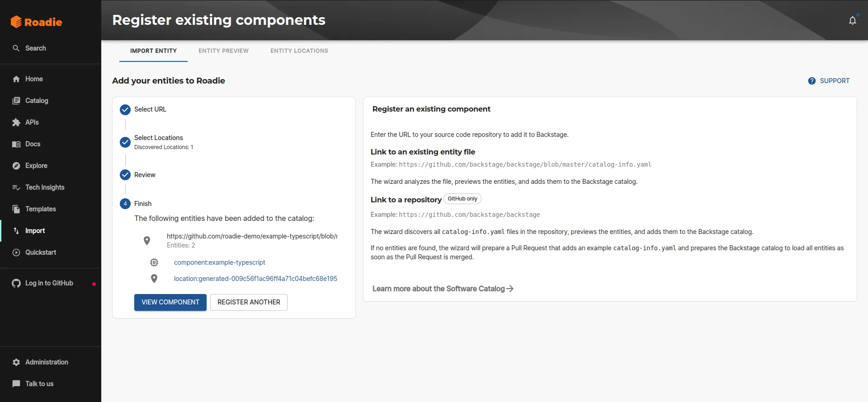This screenshot has height=402, width=868.
Task: Open Learn more about the Software Catalog
Action: click(443, 289)
